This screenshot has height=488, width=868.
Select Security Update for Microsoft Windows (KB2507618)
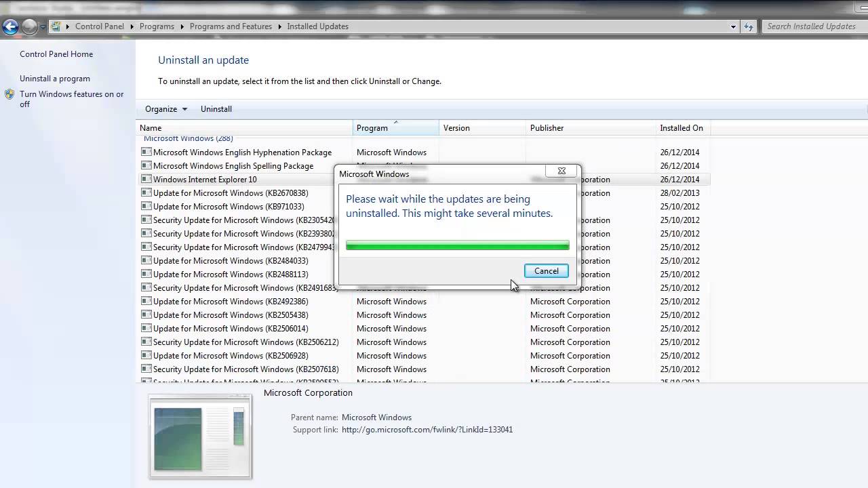click(246, 369)
